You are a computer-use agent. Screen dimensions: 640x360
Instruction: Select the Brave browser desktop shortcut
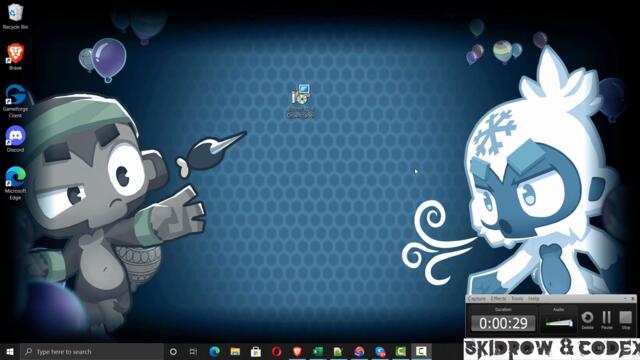(16, 57)
